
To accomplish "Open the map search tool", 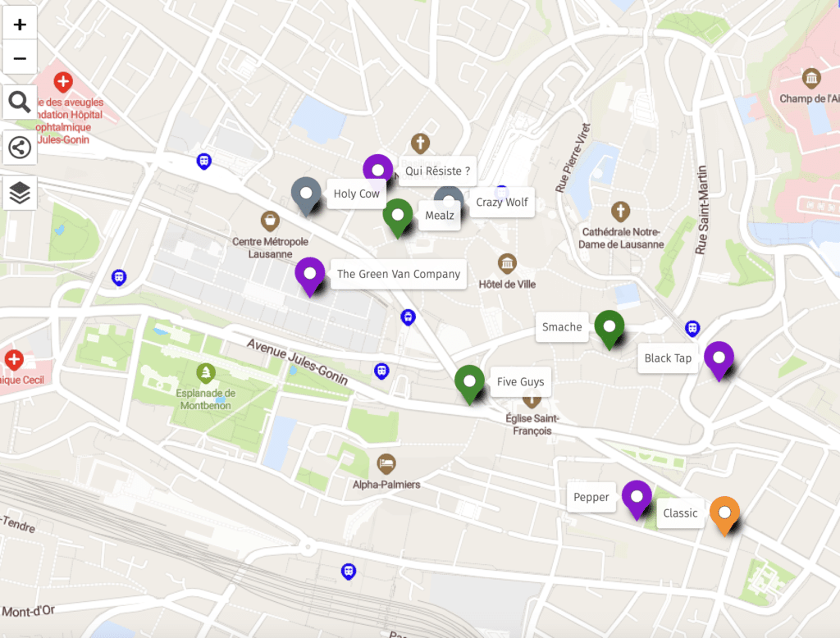I will pyautogui.click(x=20, y=102).
